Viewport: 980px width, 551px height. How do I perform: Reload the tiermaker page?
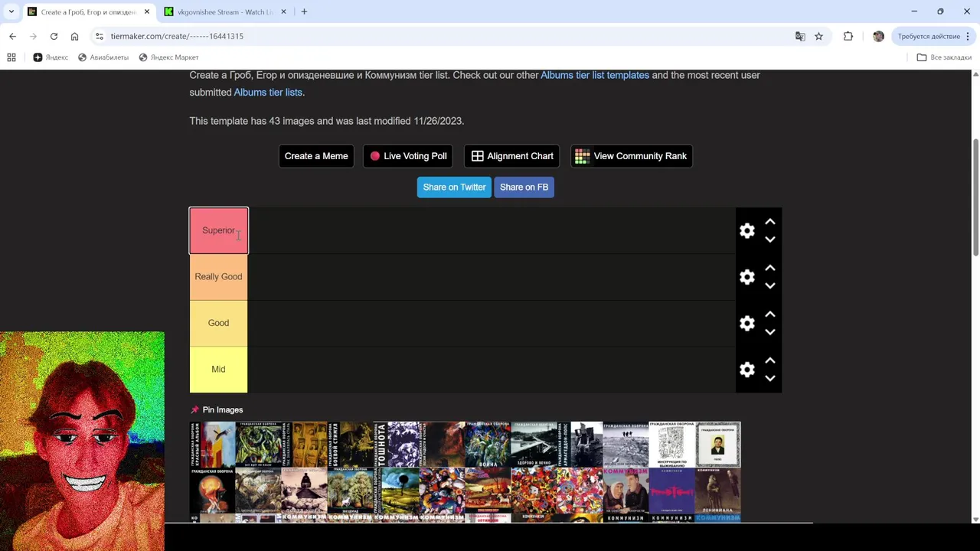tap(54, 36)
